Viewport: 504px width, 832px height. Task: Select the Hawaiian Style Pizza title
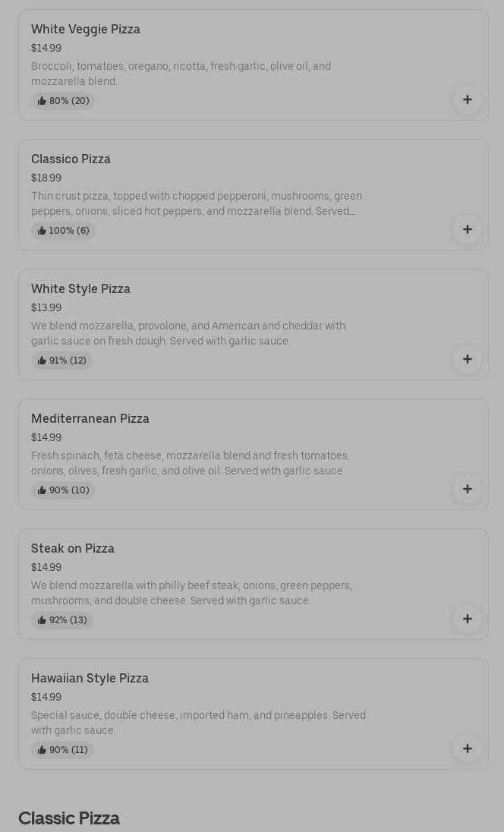click(90, 679)
